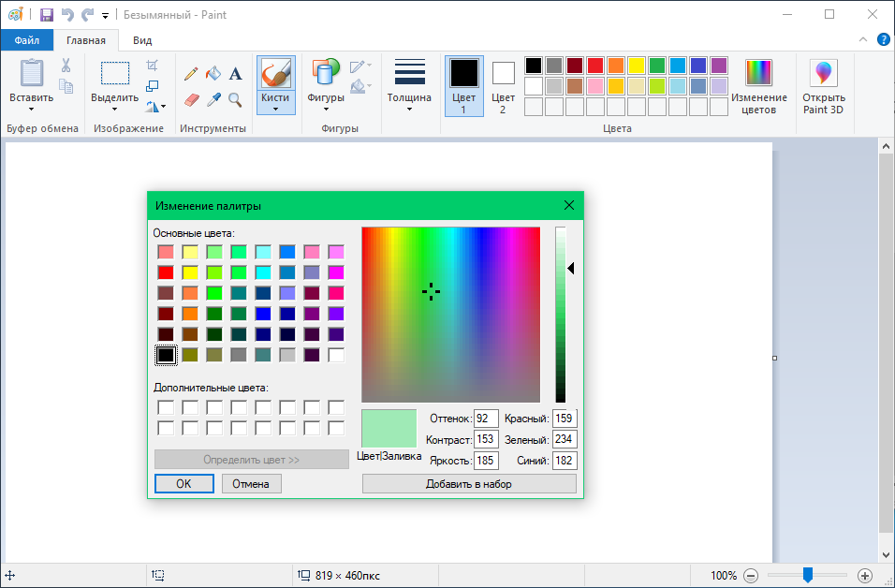The image size is (895, 588).
Task: Click the Яркость value field
Action: [486, 460]
